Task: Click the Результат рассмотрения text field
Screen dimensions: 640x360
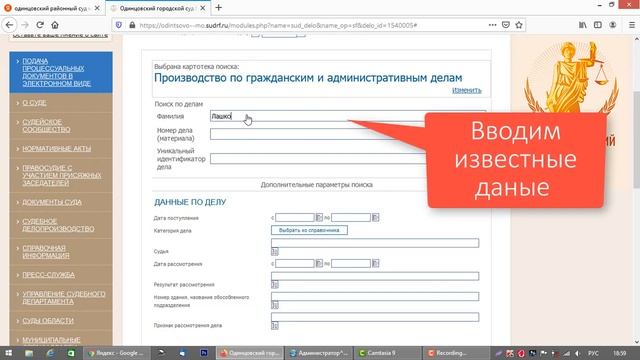Action: 375,276
